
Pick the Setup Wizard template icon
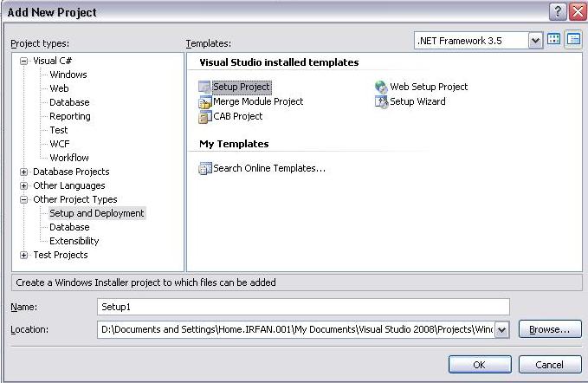(x=382, y=101)
